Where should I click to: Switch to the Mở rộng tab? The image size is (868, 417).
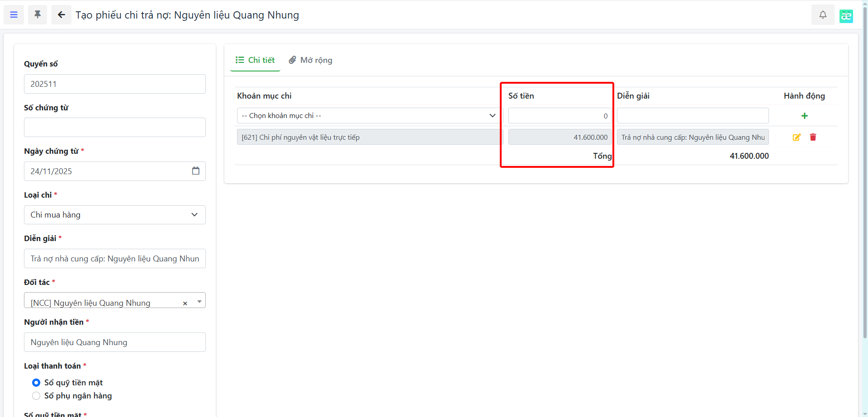310,60
